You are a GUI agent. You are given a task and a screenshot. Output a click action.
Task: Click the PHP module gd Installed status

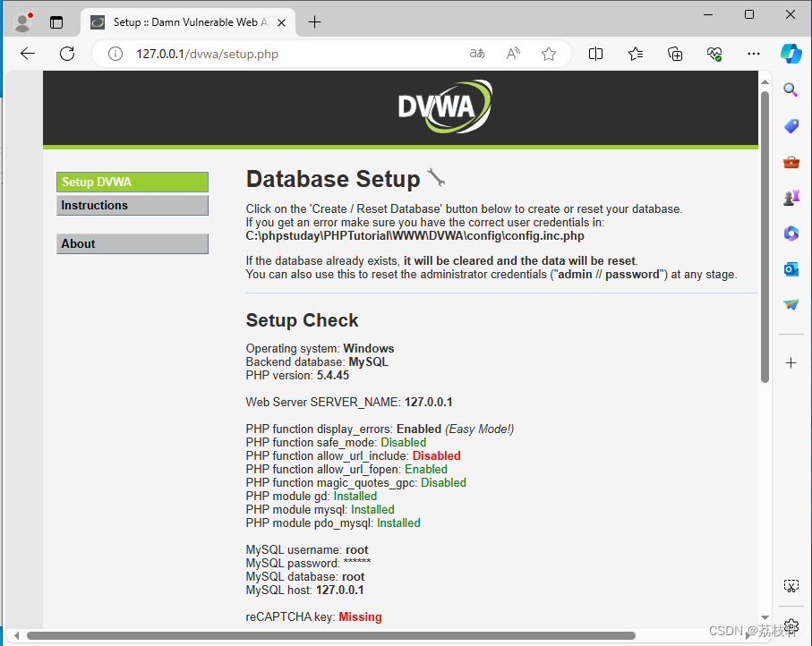tap(355, 497)
